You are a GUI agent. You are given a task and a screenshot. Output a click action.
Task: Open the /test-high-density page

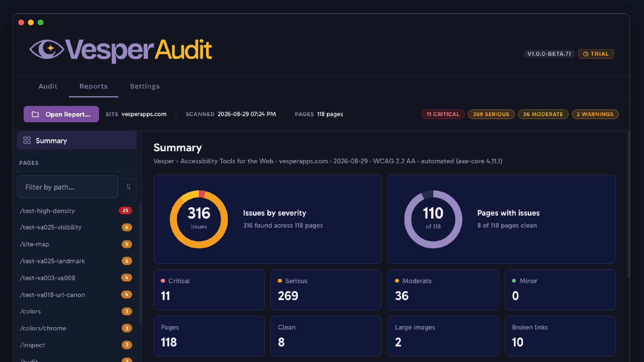[x=76, y=211]
